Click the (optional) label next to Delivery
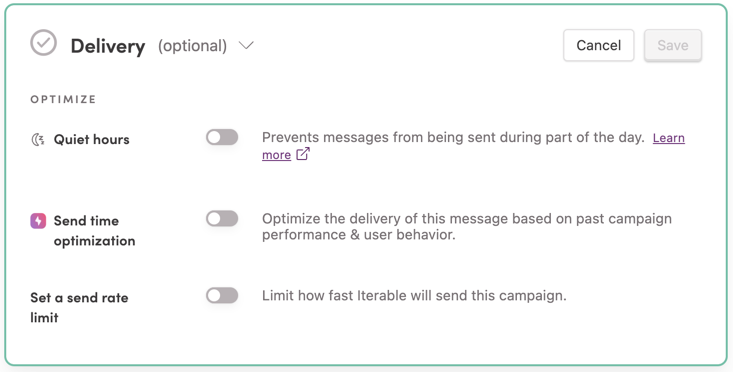Screen dimensions: 733x372 (192, 46)
